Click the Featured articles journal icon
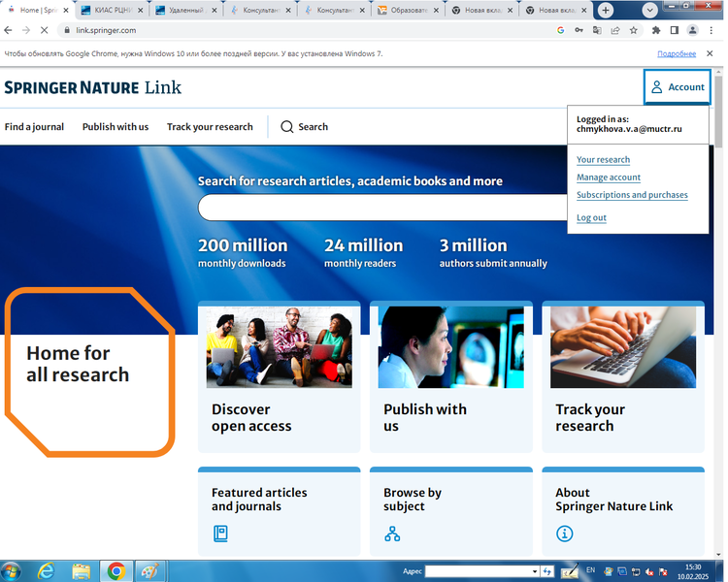728x582 pixels. tap(220, 533)
